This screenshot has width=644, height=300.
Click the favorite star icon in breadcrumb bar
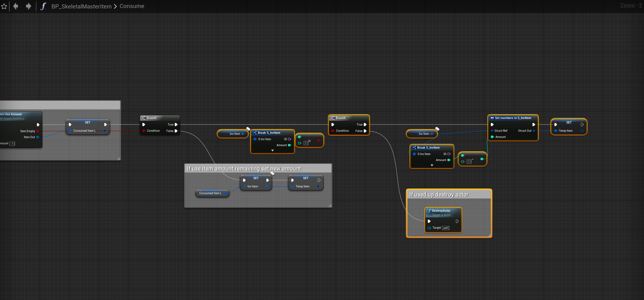[x=4, y=6]
